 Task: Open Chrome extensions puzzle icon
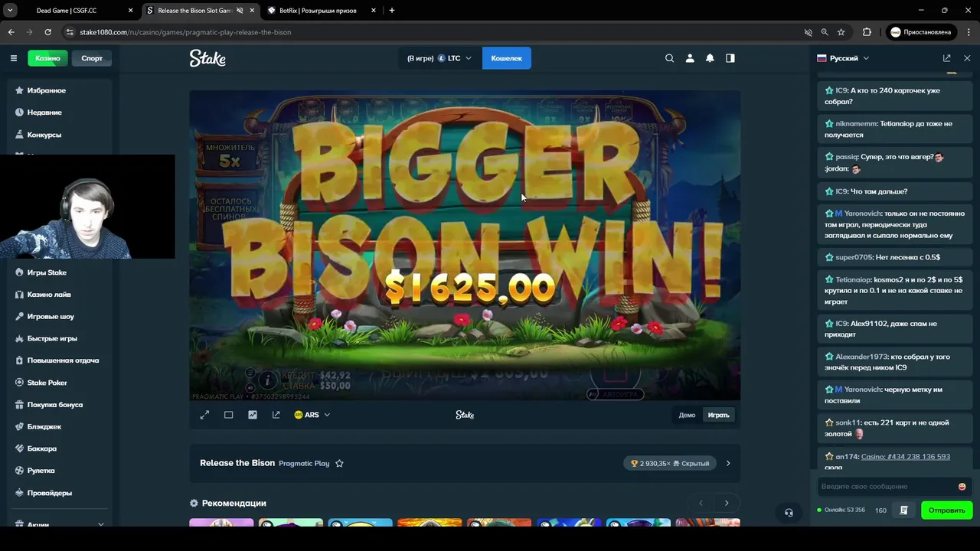point(867,32)
